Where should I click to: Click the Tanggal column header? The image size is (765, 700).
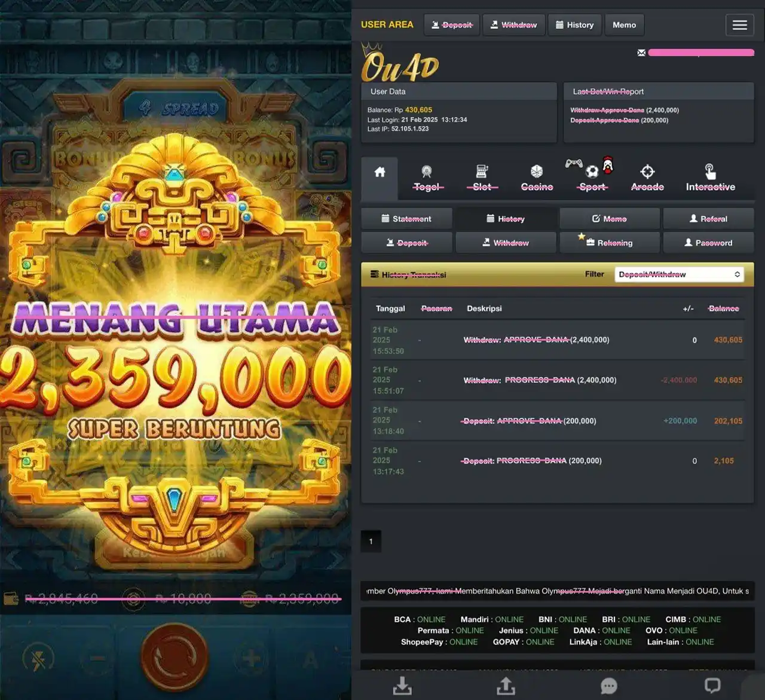[x=390, y=308]
